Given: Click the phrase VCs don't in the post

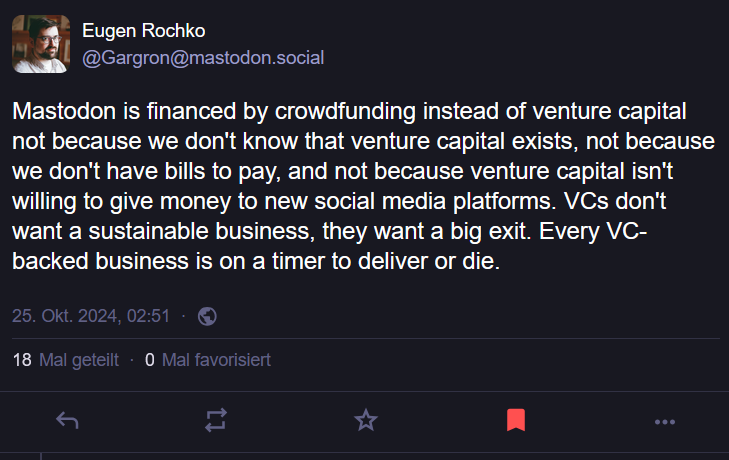Looking at the screenshot, I should tap(615, 201).
